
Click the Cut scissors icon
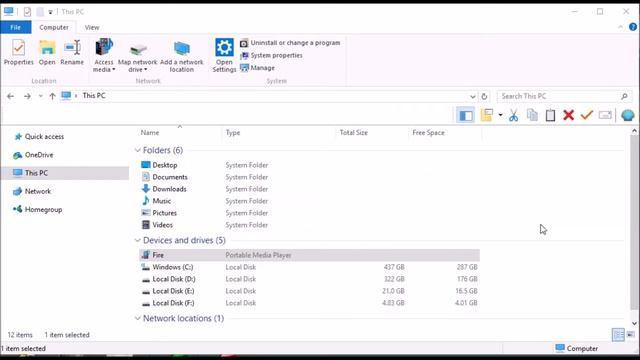click(513, 116)
